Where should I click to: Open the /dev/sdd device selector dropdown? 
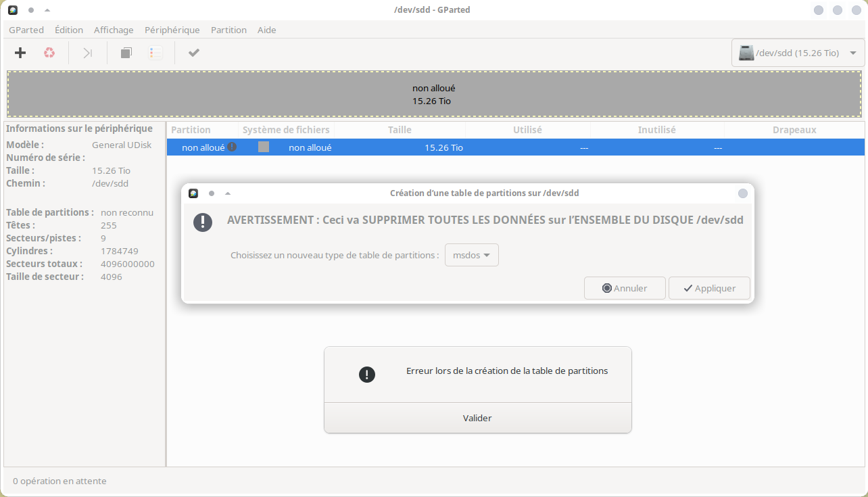tap(798, 53)
